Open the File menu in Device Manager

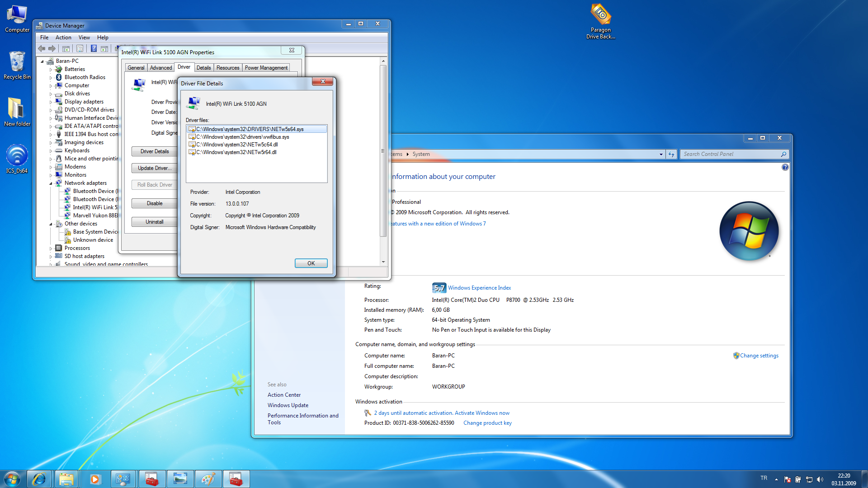pyautogui.click(x=44, y=38)
